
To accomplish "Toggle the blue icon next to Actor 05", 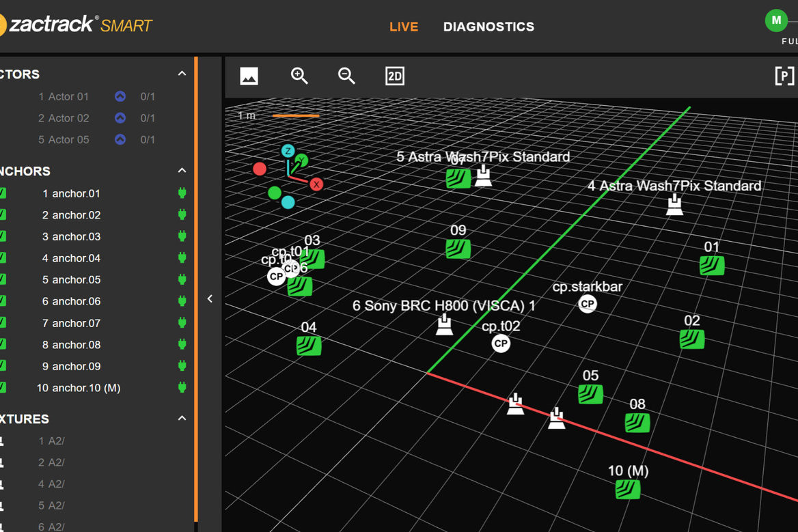I will tap(120, 139).
